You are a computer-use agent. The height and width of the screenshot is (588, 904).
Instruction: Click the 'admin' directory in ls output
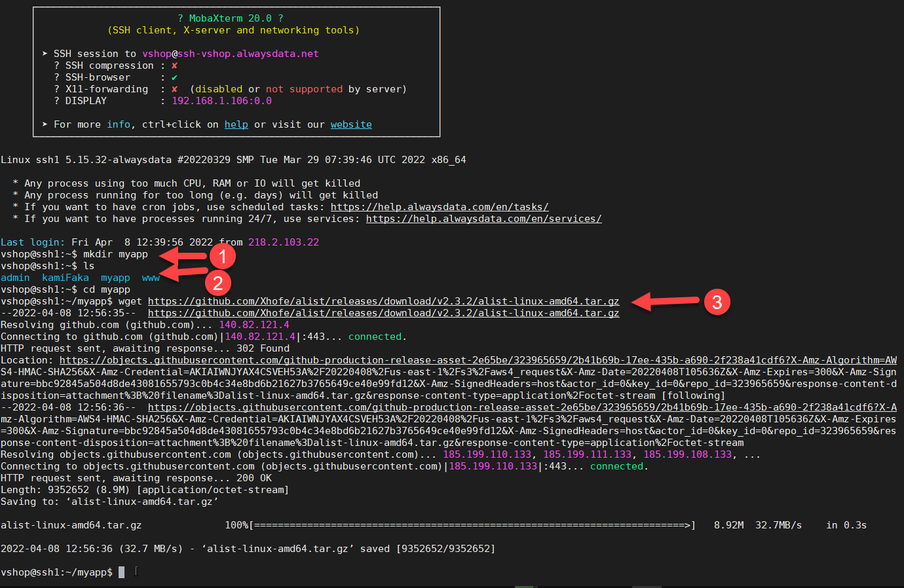coord(15,278)
